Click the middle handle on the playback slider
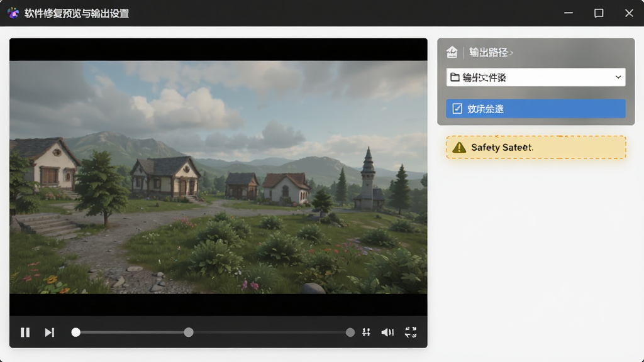The image size is (644, 362). [189, 332]
